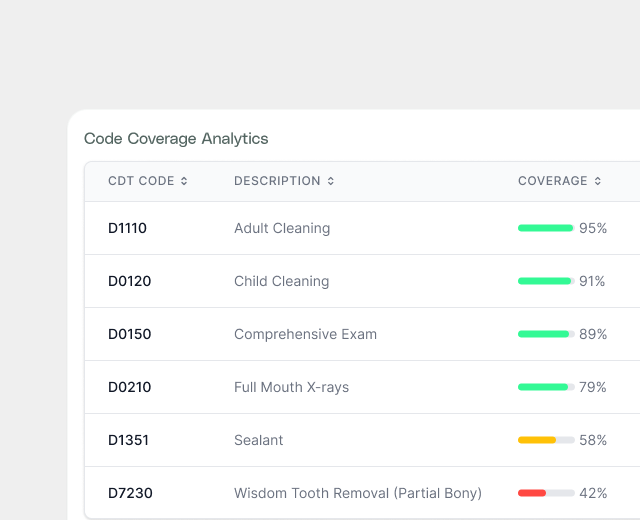Select the D1110 code cell
The width and height of the screenshot is (640, 520).
tap(127, 228)
